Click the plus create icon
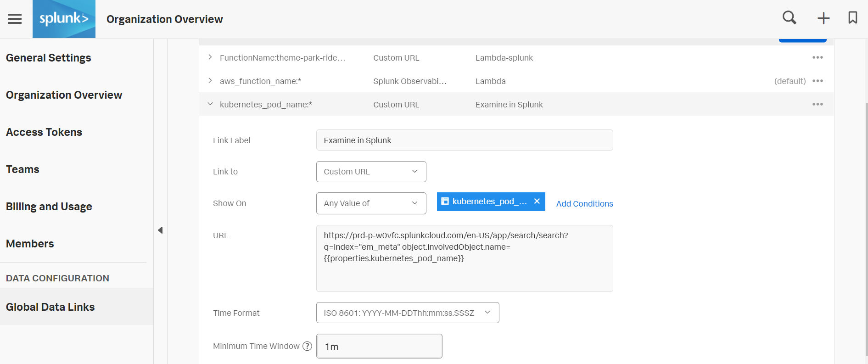The image size is (868, 364). tap(823, 18)
